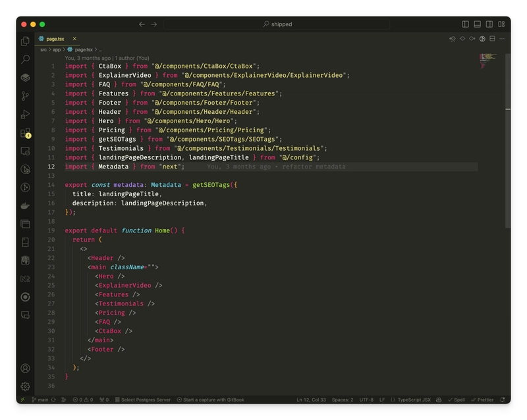Image resolution: width=527 pixels, height=420 pixels.
Task: Click line number 19 in gutter
Action: point(51,230)
